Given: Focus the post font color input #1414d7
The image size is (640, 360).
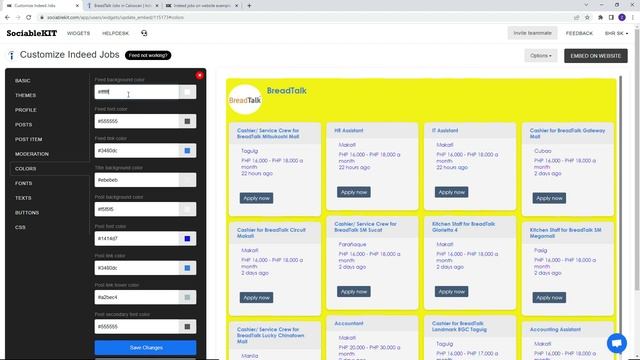Looking at the screenshot, I should point(137,239).
